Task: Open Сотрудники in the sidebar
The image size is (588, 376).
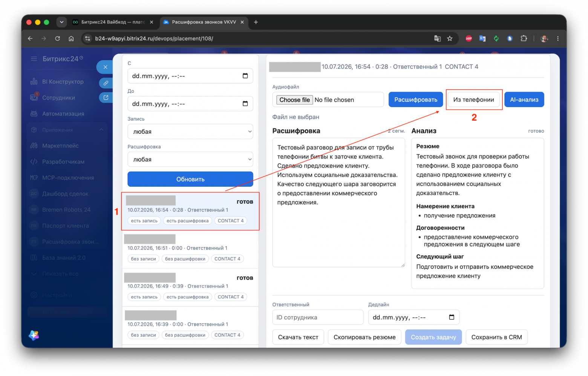Action: point(58,98)
